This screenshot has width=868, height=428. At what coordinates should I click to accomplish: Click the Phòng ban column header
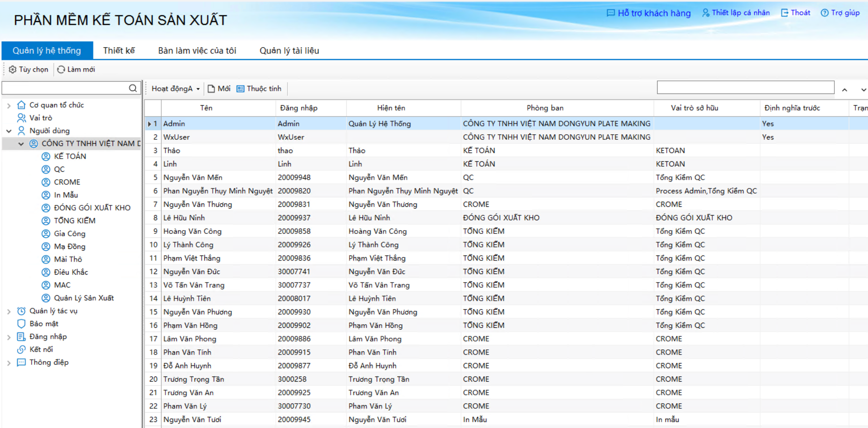(545, 108)
